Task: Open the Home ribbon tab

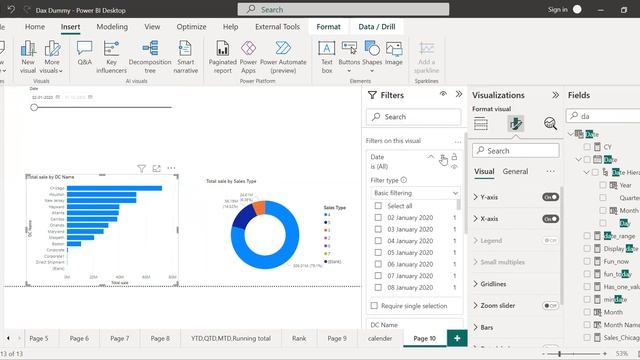Action: point(35,27)
